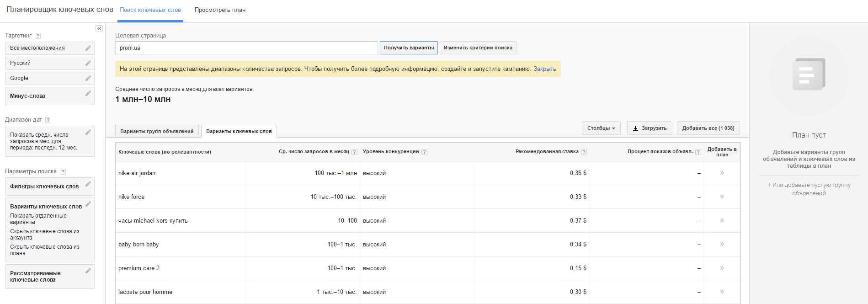The image size is (868, 304).
Task: Sort by Ср. число запросов в месяц header
Action: [314, 152]
